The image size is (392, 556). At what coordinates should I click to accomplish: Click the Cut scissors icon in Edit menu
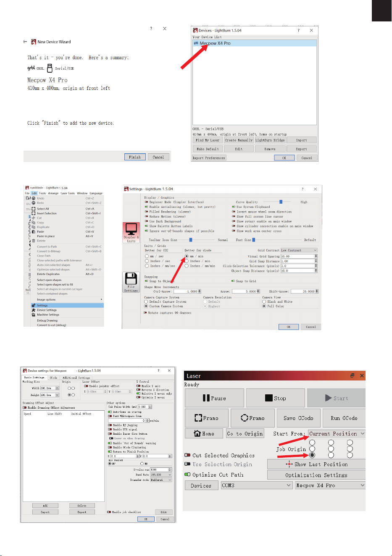click(x=34, y=218)
